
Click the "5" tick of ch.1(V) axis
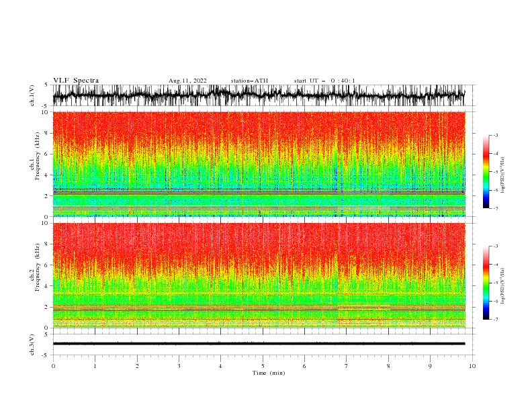46,85
